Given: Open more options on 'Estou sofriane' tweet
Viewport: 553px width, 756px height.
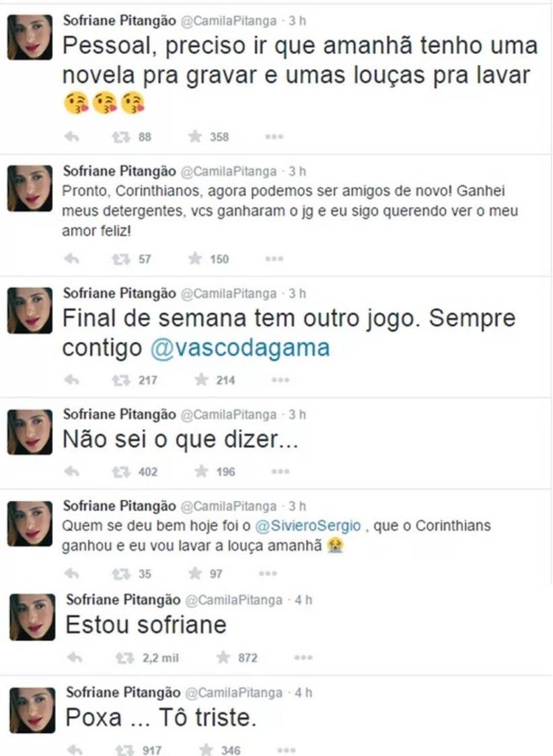Looking at the screenshot, I should (303, 658).
